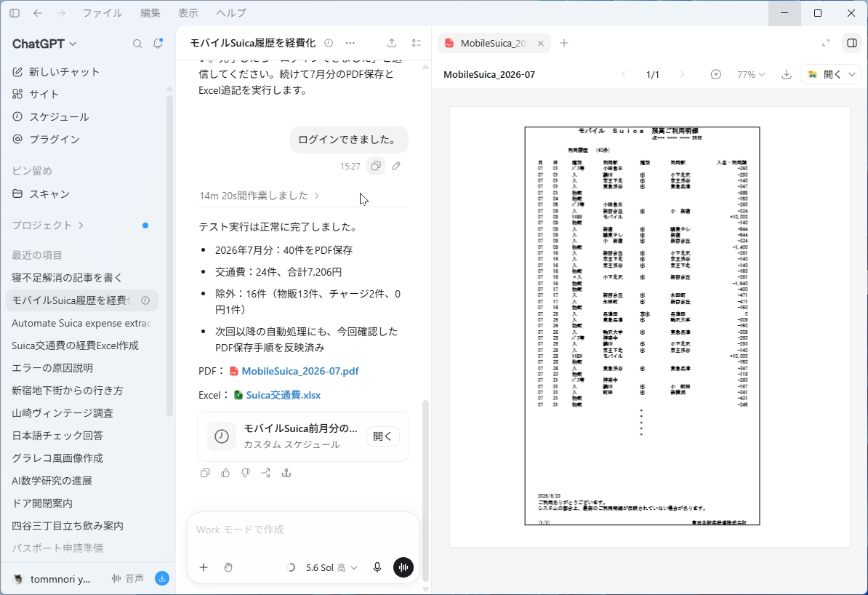Screen dimensions: 868x595
Task: Edit the ログインできました message
Action: point(396,166)
